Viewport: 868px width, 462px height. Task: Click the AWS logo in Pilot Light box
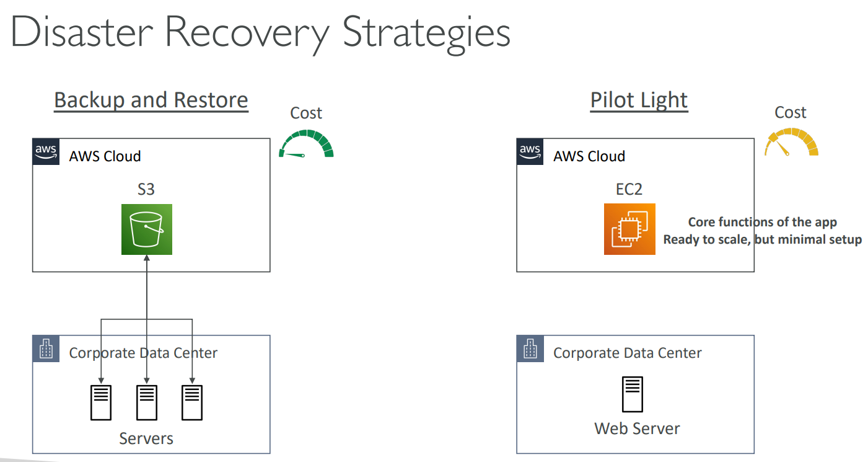530,151
